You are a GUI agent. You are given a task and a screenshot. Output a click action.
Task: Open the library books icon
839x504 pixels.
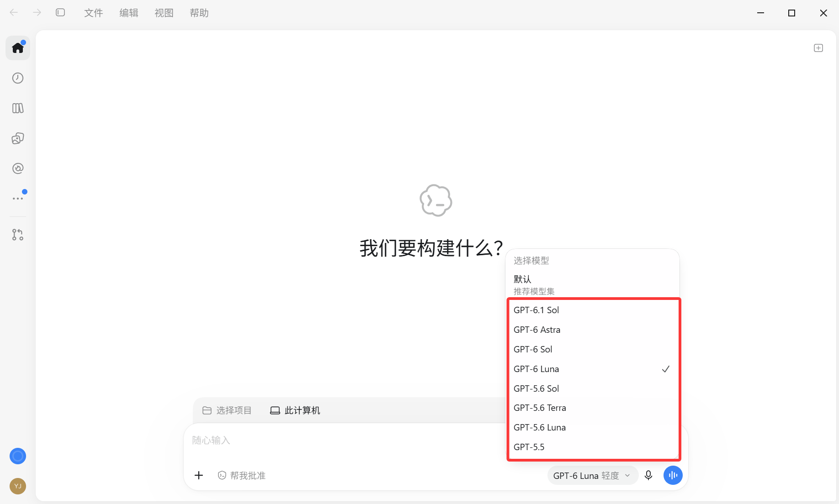click(x=18, y=108)
